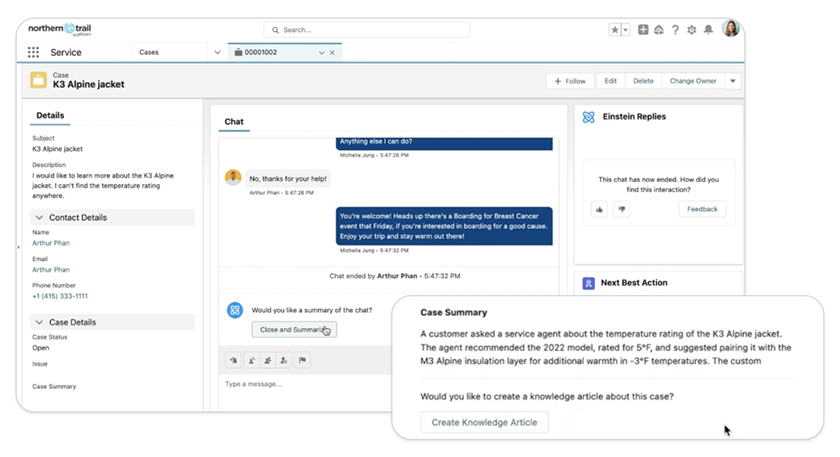840x457 pixels.
Task: Open more case actions dropdown arrow
Action: point(732,81)
